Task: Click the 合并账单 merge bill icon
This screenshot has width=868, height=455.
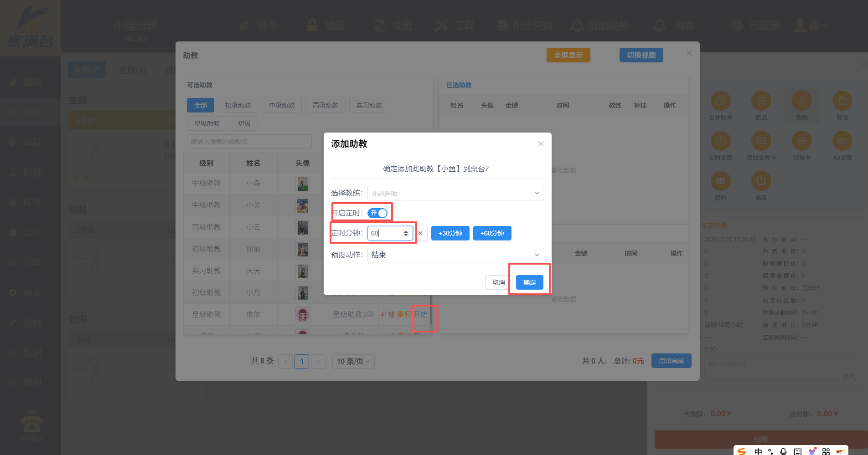Action: [720, 101]
